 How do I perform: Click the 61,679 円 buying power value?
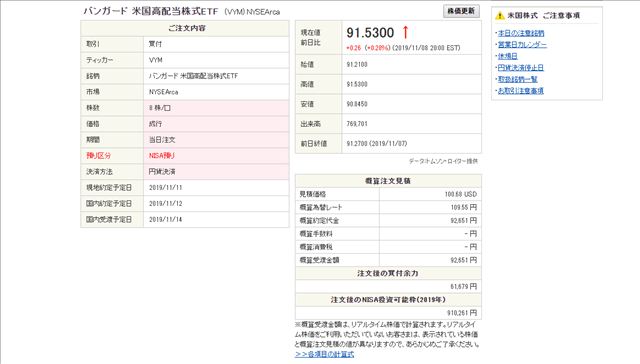464,286
